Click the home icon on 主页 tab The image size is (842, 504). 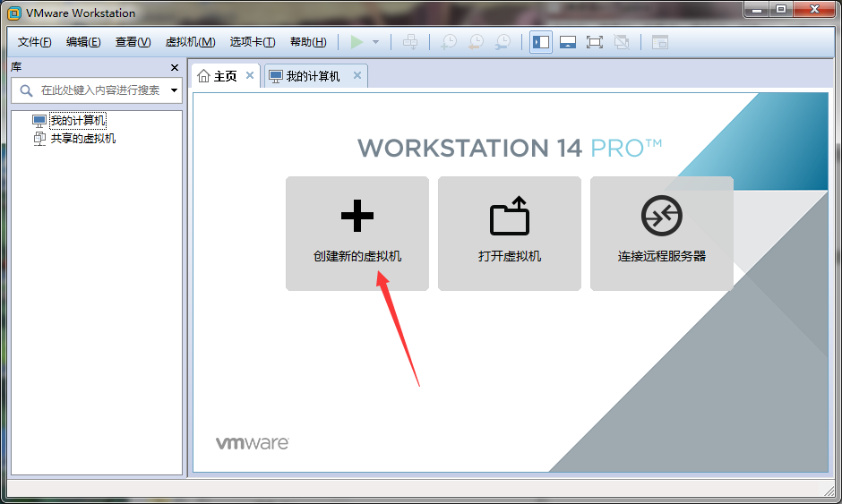click(203, 76)
